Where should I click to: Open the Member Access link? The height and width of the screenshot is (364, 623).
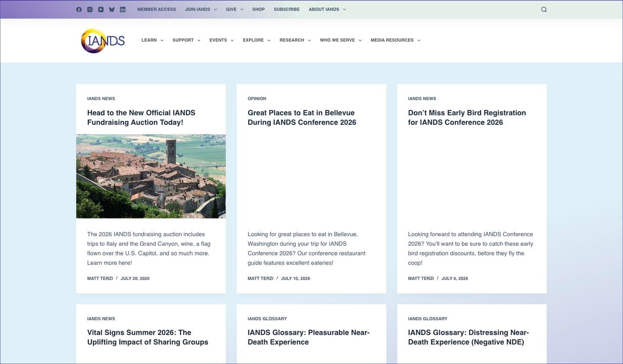(x=156, y=9)
